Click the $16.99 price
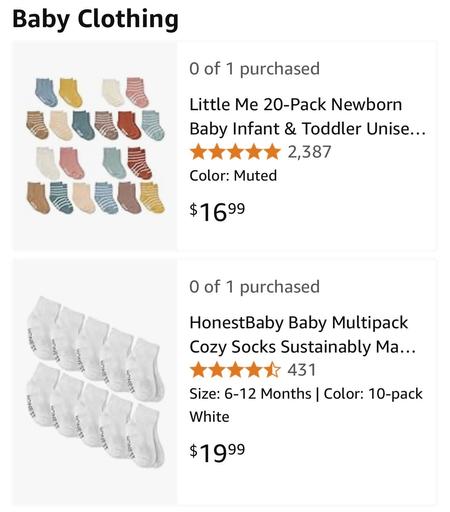Image resolution: width=450 pixels, height=512 pixels. (217, 212)
